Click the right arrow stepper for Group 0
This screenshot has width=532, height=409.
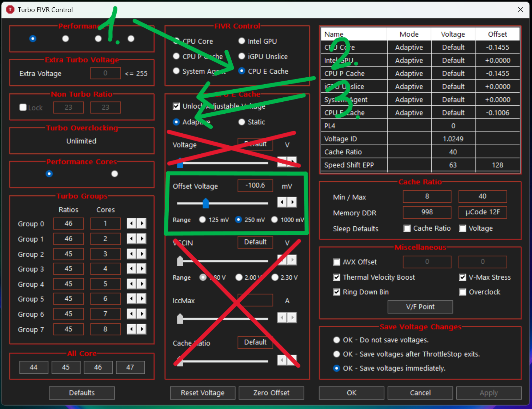coord(142,223)
